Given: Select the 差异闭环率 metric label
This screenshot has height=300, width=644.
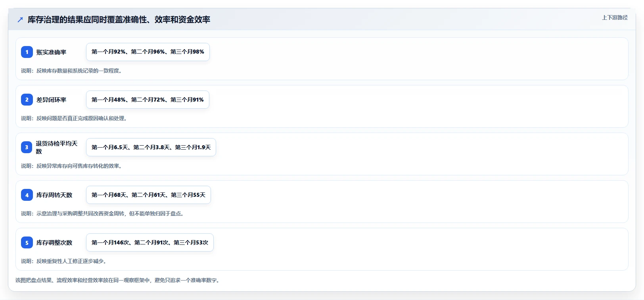Looking at the screenshot, I should coord(51,100).
